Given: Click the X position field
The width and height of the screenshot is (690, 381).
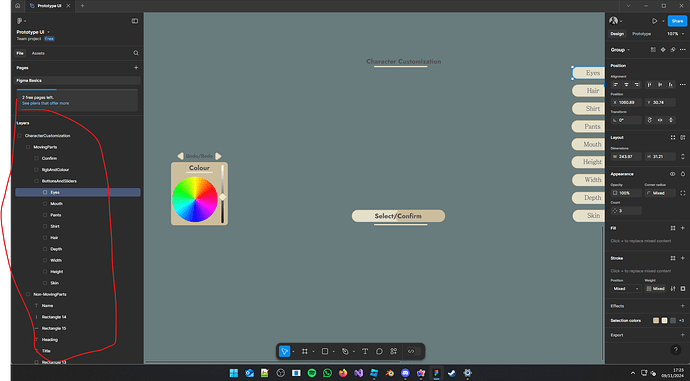Looking at the screenshot, I should pyautogui.click(x=626, y=103).
